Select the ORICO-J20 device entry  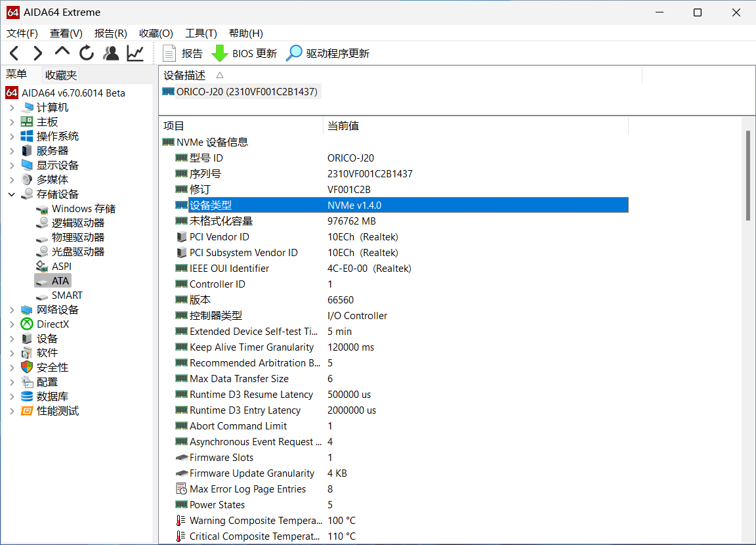pos(241,92)
